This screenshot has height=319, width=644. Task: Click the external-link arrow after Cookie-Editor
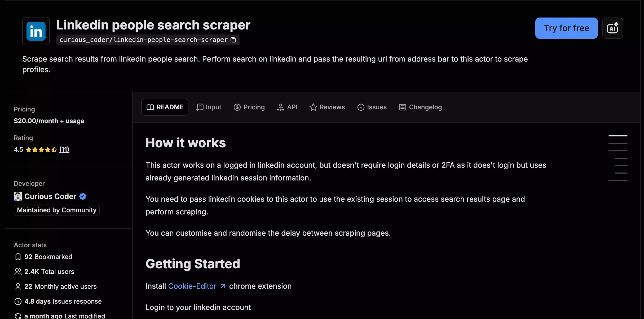pos(223,286)
